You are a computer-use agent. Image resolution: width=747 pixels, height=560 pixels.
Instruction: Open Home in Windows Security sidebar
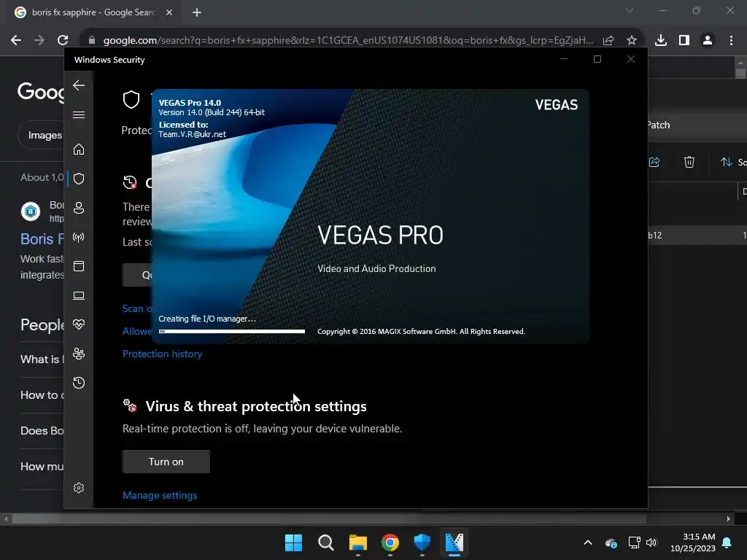pos(79,149)
